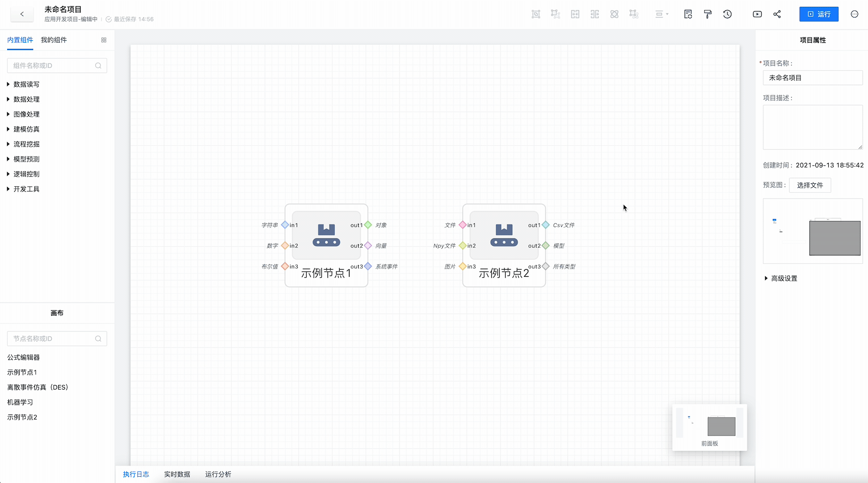Viewport: 868px width, 483px height.
Task: Click the 组件名称或ID search field
Action: [x=54, y=66]
